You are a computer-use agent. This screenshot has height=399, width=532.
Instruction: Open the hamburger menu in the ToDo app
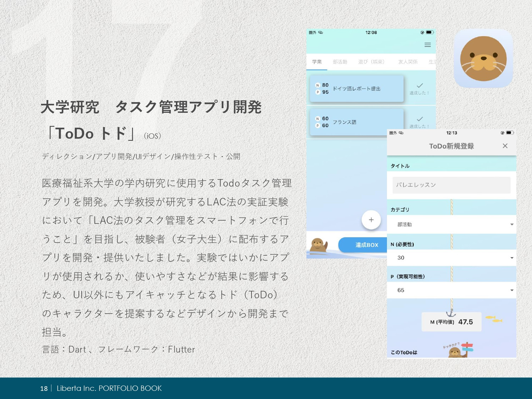pyautogui.click(x=427, y=45)
